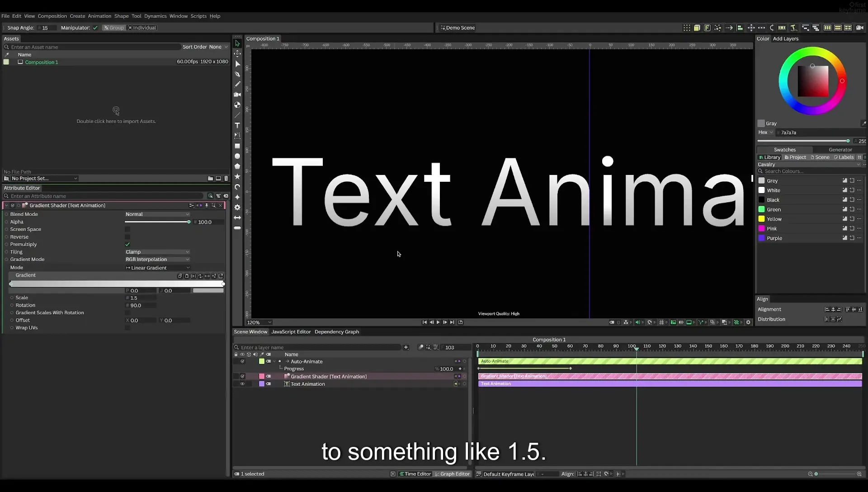Select the Pen tool in toolbox
The image size is (868, 492).
tap(237, 74)
